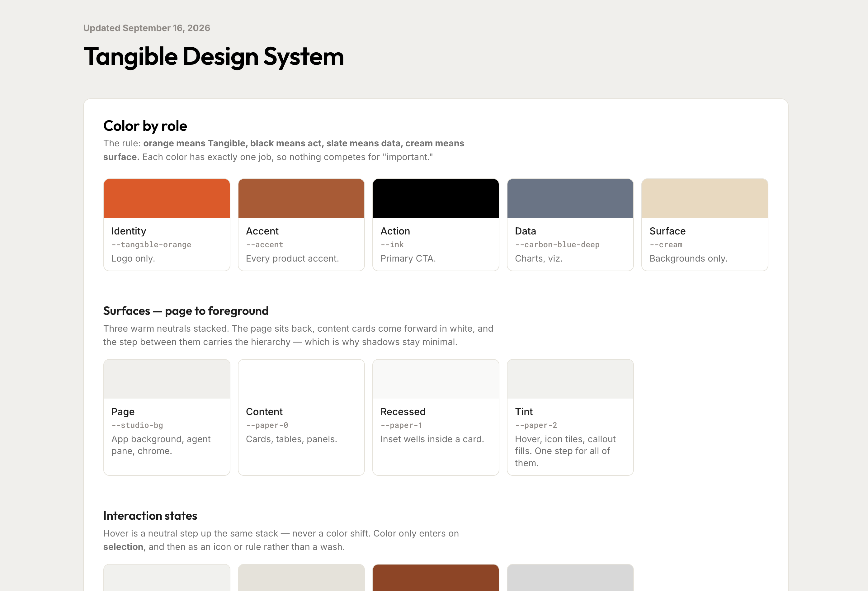868x591 pixels.
Task: Click the Inset wells inside a card. text
Action: click(x=432, y=439)
